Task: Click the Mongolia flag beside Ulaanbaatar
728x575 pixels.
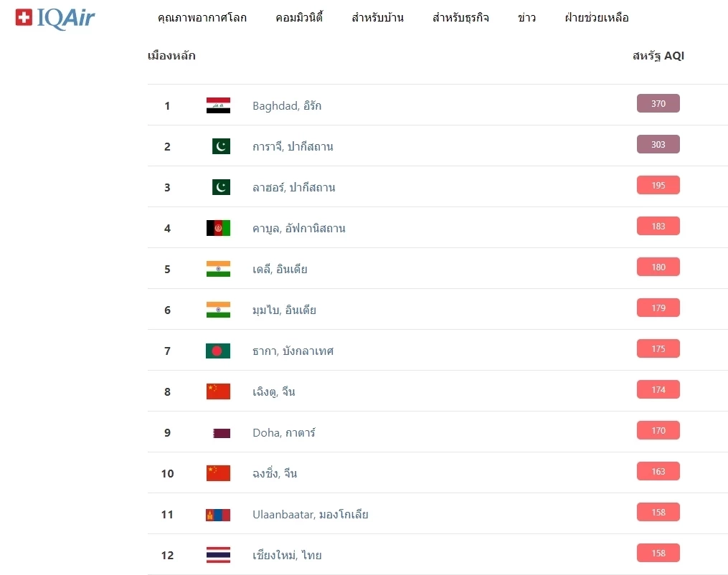Action: click(x=218, y=515)
